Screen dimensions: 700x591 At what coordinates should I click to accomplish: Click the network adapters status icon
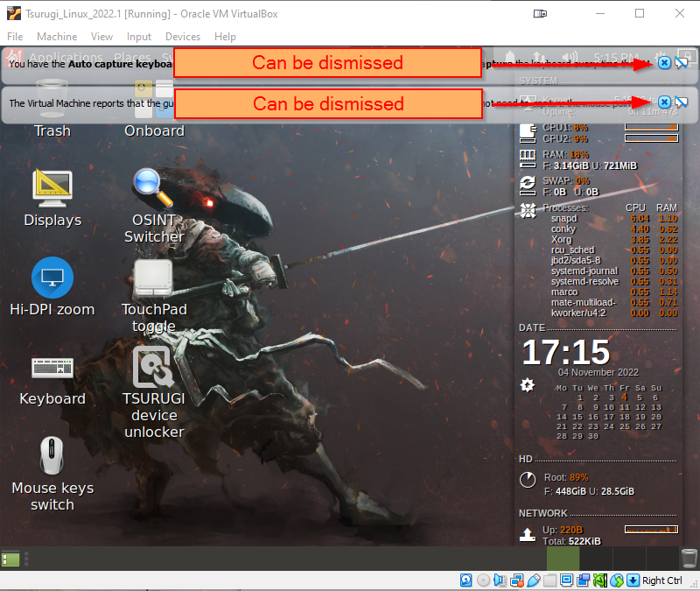(517, 580)
